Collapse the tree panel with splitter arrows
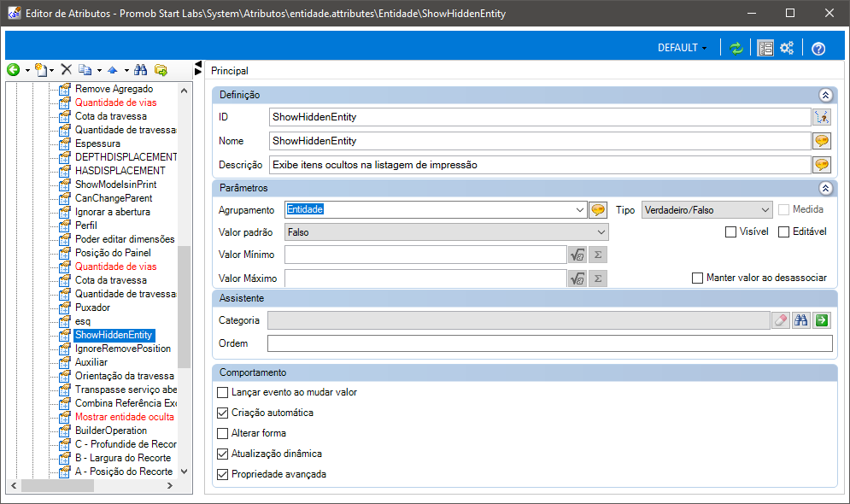Viewport: 850px width, 504px height. (198, 68)
